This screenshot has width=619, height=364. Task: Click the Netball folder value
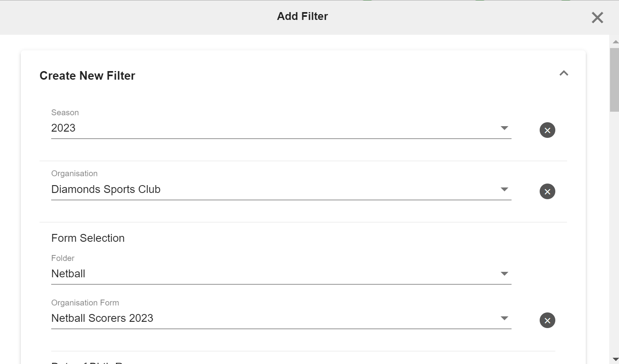[68, 274]
